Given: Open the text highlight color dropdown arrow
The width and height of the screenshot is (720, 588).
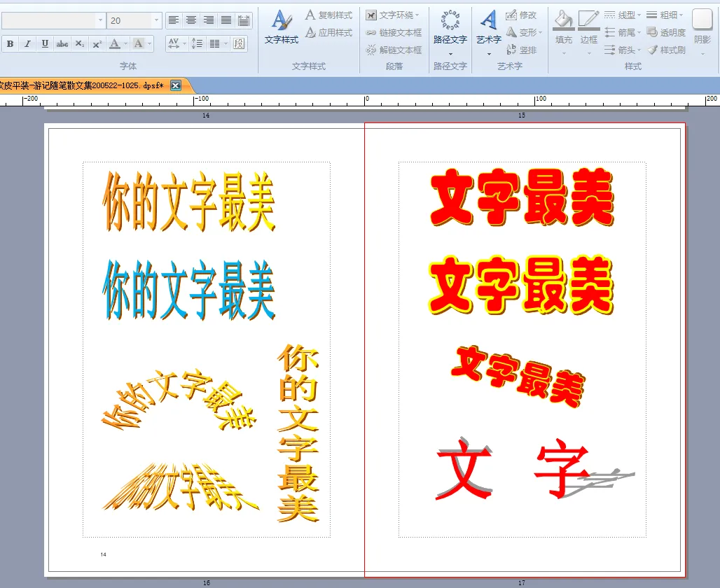Looking at the screenshot, I should coord(149,44).
